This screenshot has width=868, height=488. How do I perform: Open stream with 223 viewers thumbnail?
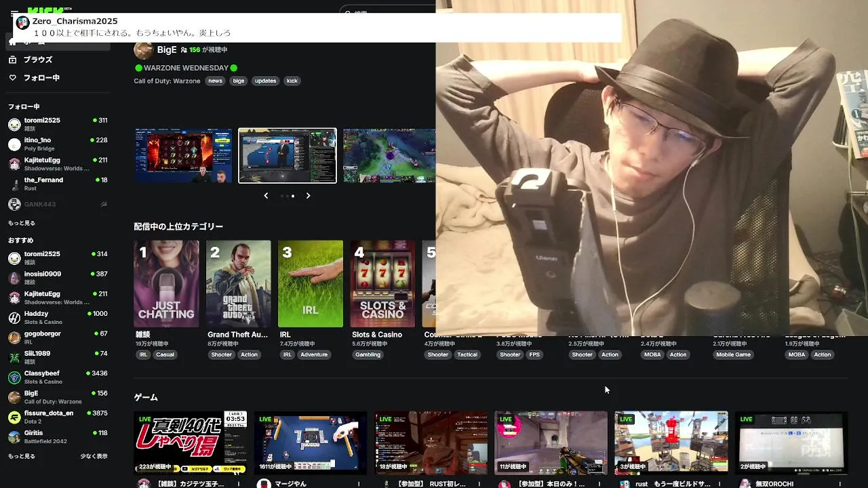point(191,443)
